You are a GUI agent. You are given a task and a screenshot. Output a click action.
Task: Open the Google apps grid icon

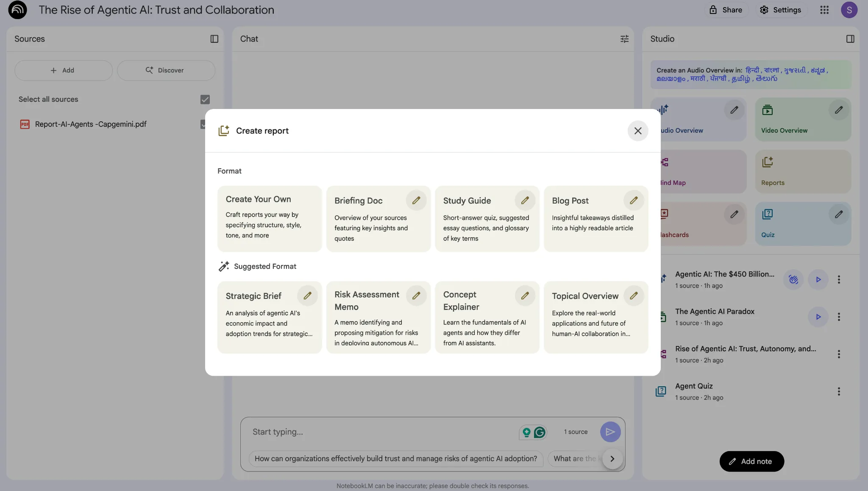coord(824,10)
